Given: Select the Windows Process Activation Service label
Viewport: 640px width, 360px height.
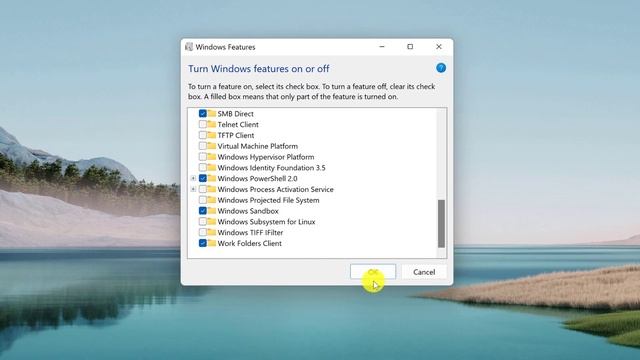Looking at the screenshot, I should point(276,189).
